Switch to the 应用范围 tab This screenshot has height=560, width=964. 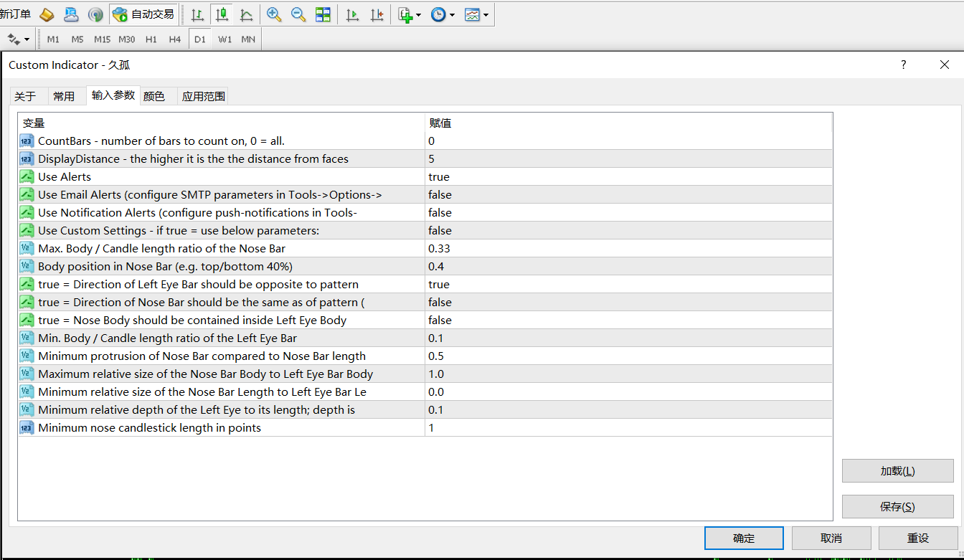tap(204, 96)
